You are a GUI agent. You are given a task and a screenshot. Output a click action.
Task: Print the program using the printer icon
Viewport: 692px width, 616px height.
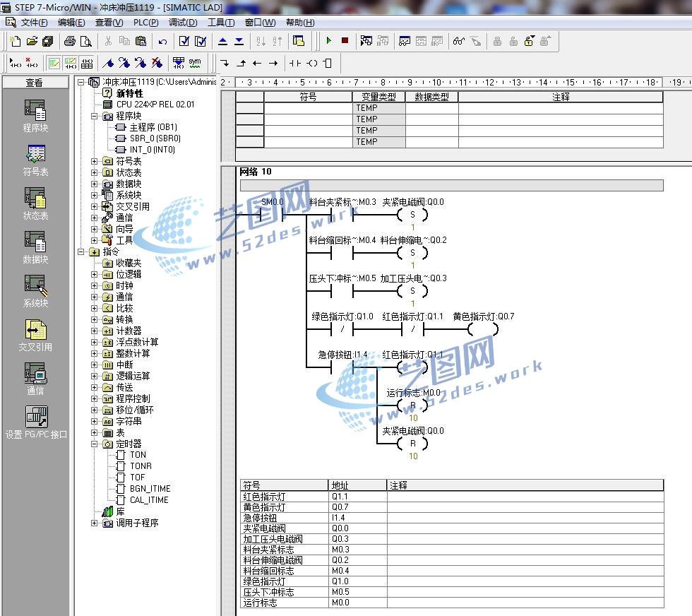click(70, 41)
